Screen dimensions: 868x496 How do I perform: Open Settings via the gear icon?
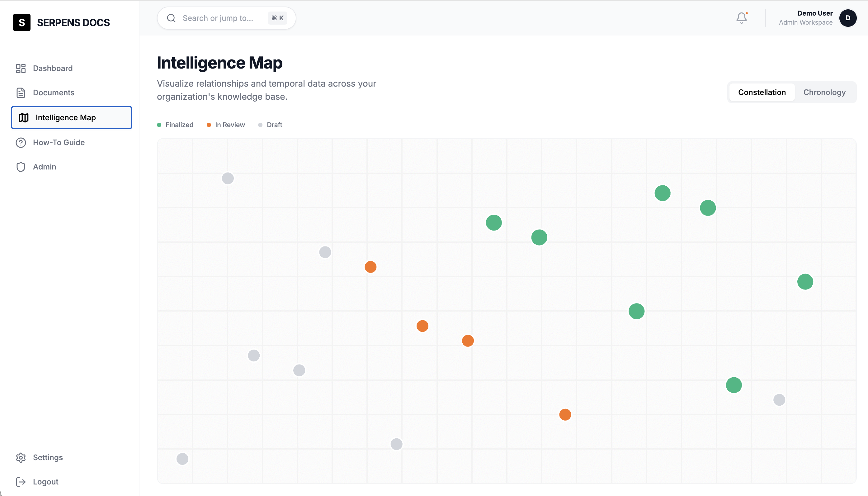(21, 457)
